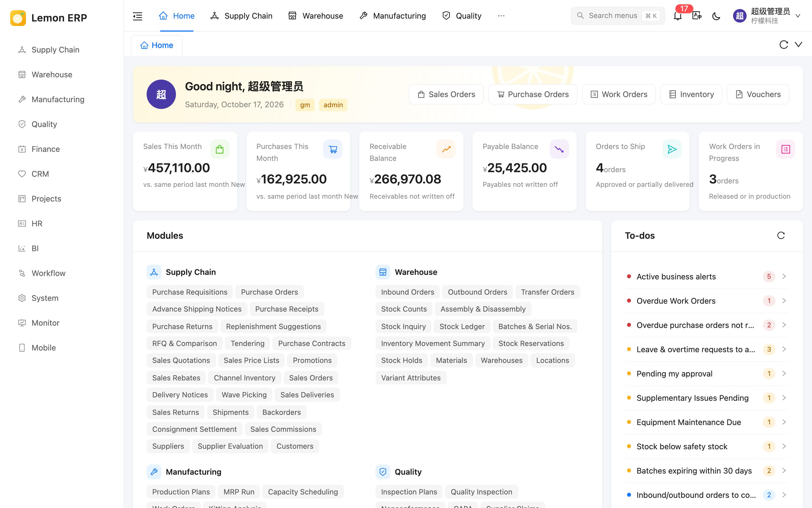Expand CRM in the sidebar
This screenshot has width=812, height=508.
click(x=62, y=174)
